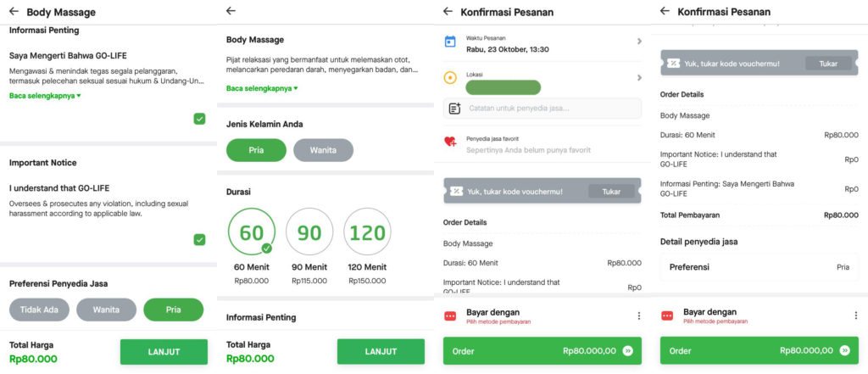Screen dimensions: 868x374
Task: Toggle checkbox under the Important Notice section
Action: [199, 239]
